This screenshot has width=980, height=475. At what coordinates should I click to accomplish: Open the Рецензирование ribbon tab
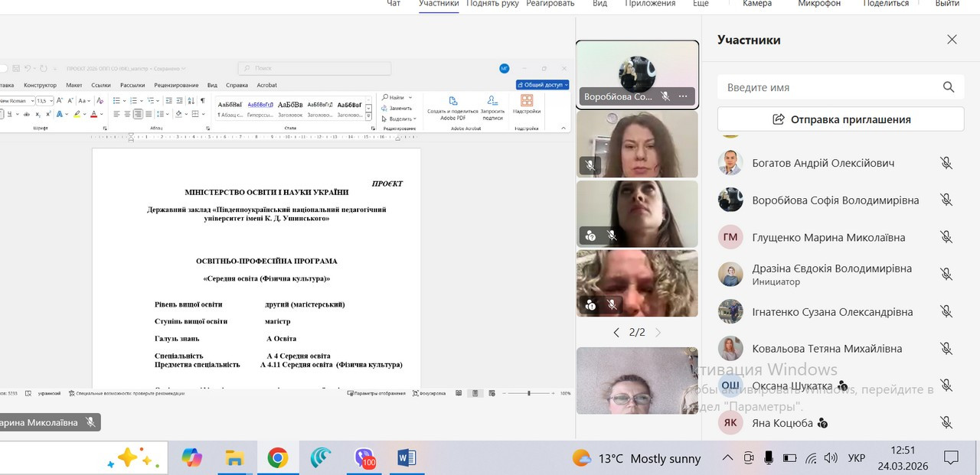coord(176,85)
